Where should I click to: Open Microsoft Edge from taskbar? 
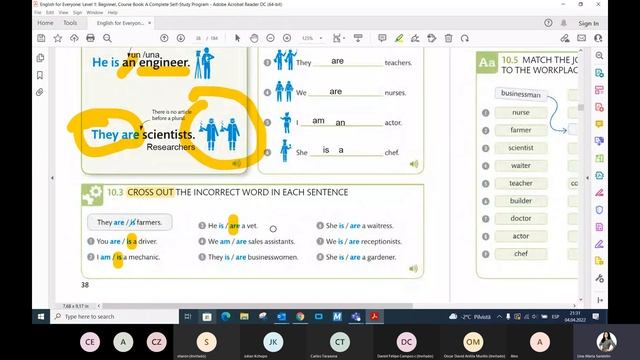click(226, 316)
